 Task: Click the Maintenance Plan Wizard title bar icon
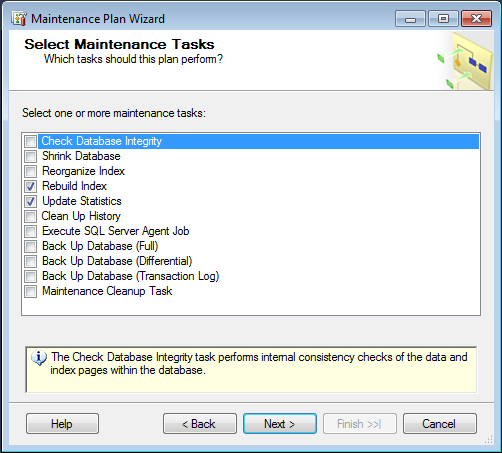pos(19,19)
